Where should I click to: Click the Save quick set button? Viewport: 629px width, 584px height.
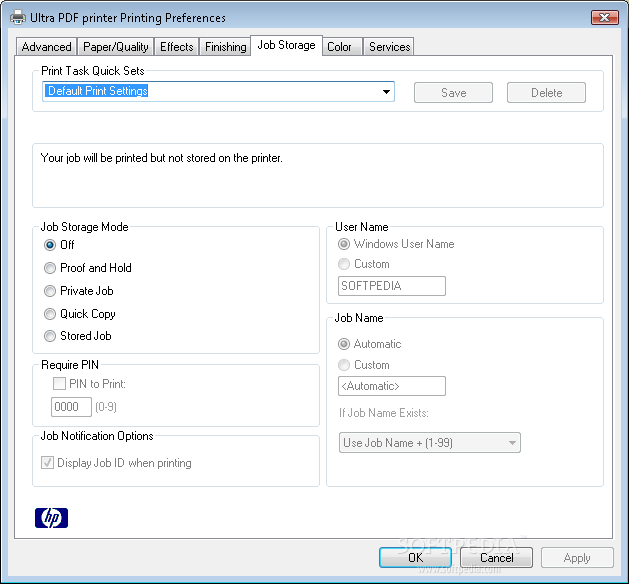click(453, 93)
